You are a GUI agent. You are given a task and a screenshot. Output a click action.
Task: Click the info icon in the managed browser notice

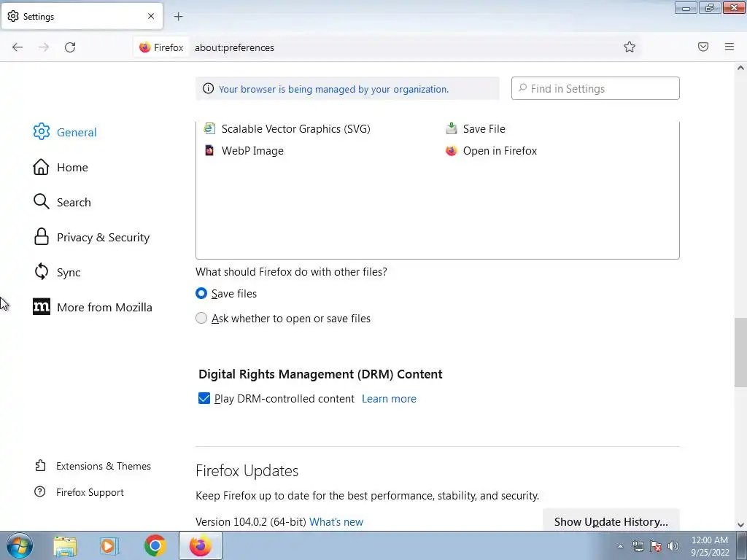click(x=208, y=88)
